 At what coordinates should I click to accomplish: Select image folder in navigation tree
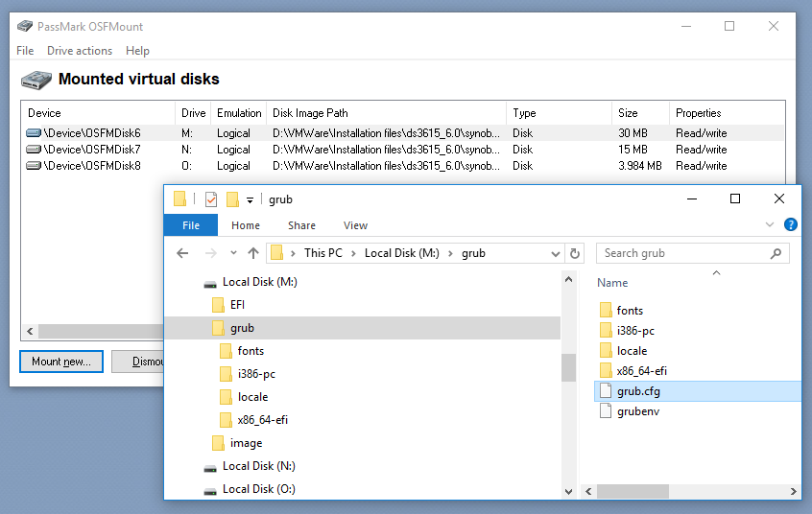coord(246,443)
